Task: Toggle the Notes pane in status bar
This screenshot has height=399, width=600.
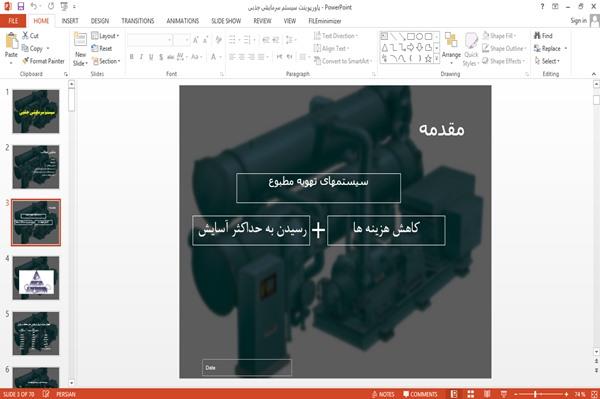Action: [383, 394]
